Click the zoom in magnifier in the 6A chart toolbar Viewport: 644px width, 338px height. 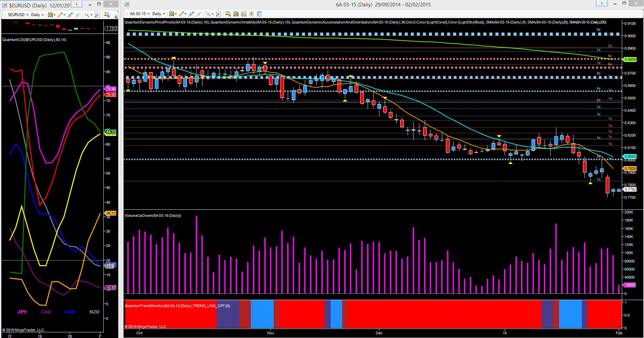pos(191,14)
